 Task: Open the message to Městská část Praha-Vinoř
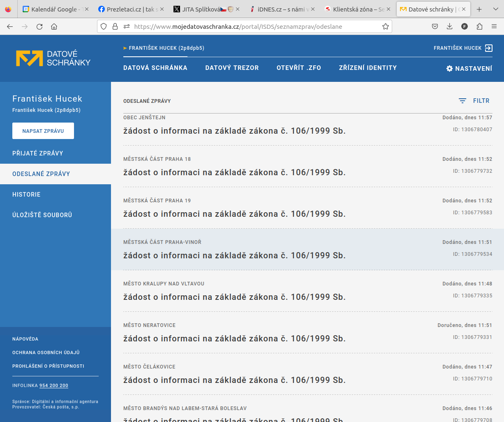[308, 249]
